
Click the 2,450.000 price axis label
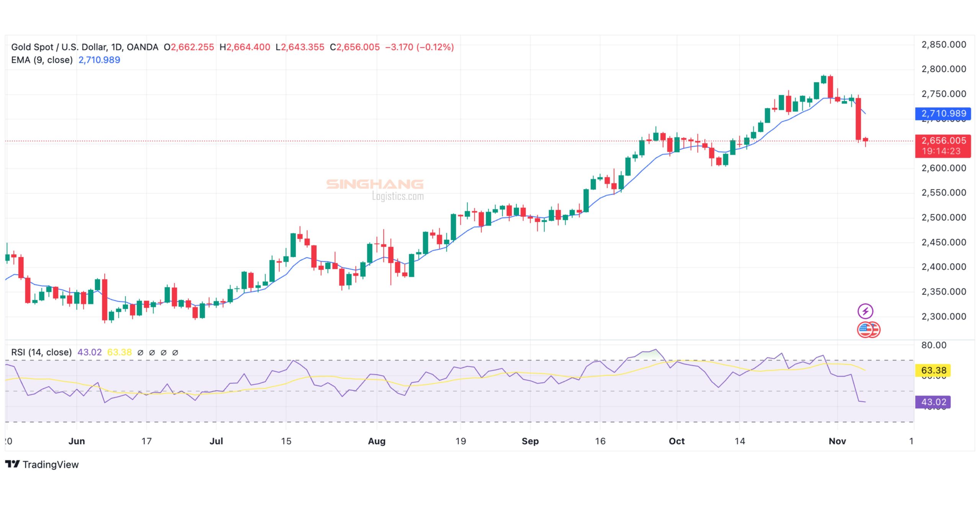coord(944,242)
